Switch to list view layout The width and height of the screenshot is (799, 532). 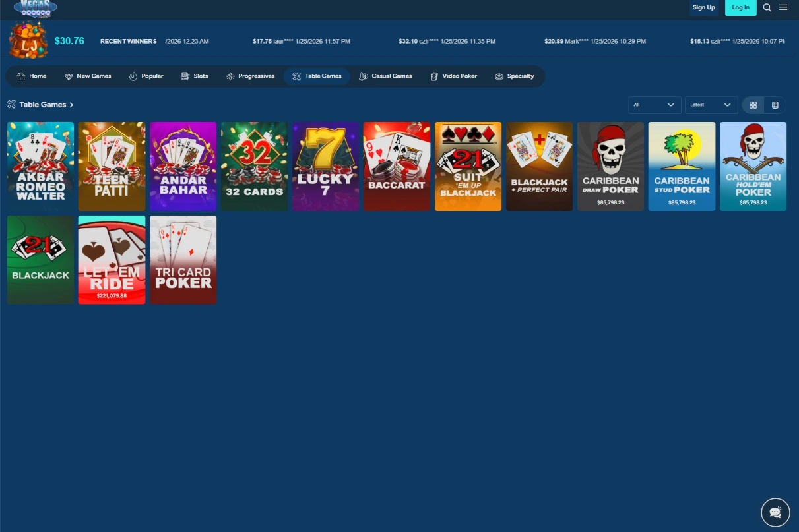(775, 105)
